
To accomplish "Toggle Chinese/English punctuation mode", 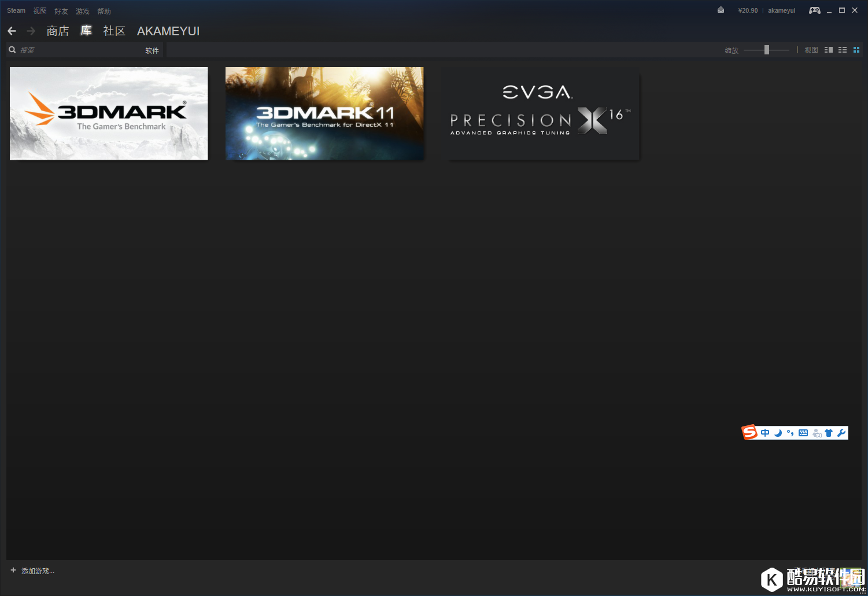I will click(x=790, y=433).
